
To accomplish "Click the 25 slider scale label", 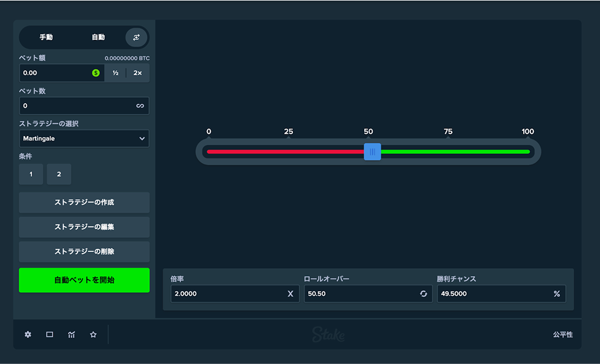I will (x=289, y=131).
